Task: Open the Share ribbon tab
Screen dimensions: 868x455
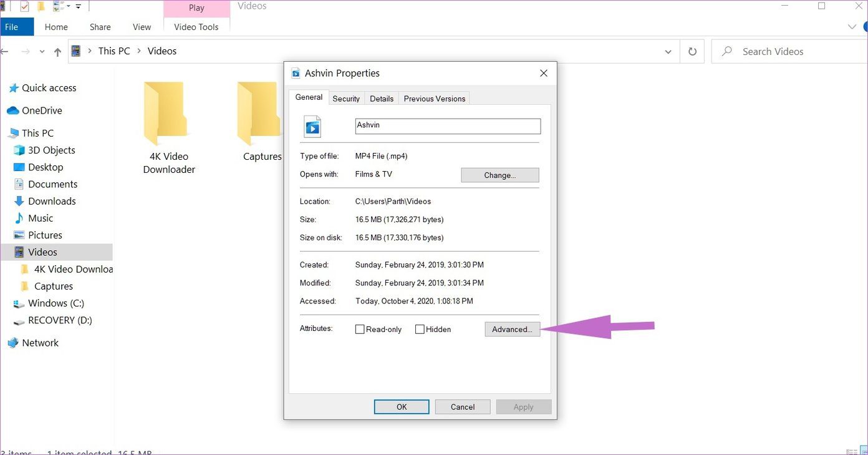Action: [x=100, y=27]
